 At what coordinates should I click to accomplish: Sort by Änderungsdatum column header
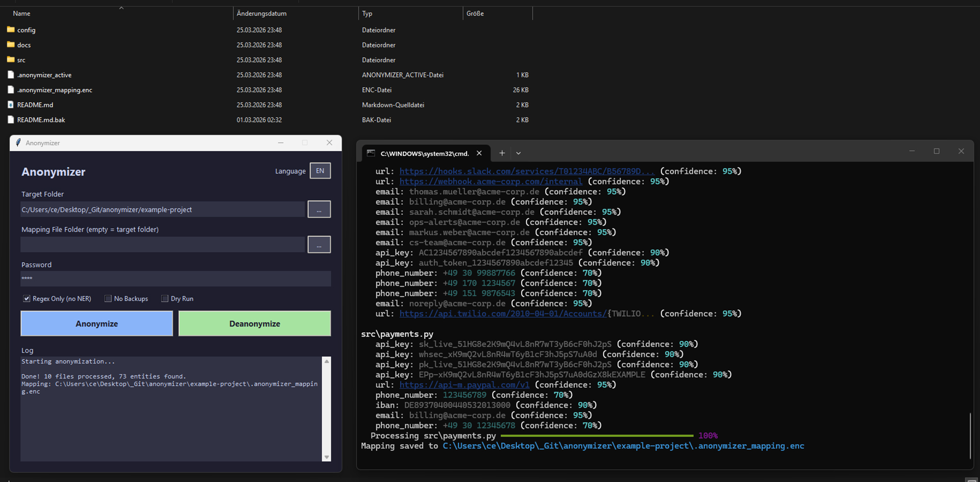point(261,14)
